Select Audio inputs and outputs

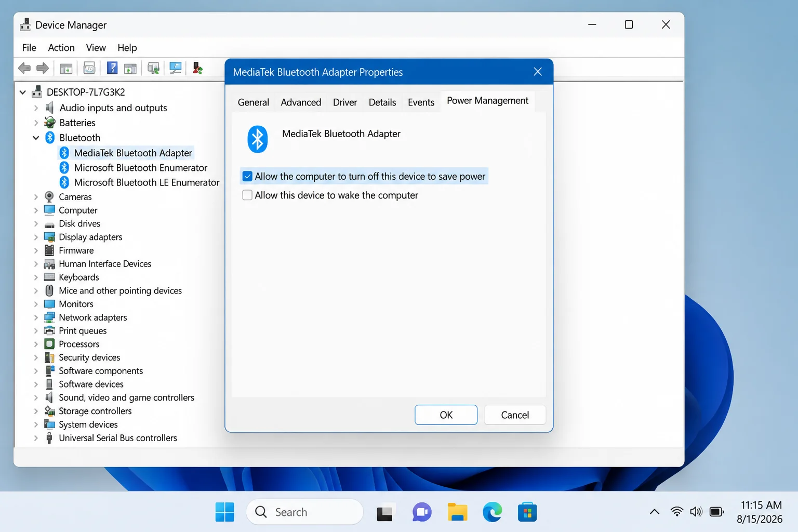click(113, 108)
